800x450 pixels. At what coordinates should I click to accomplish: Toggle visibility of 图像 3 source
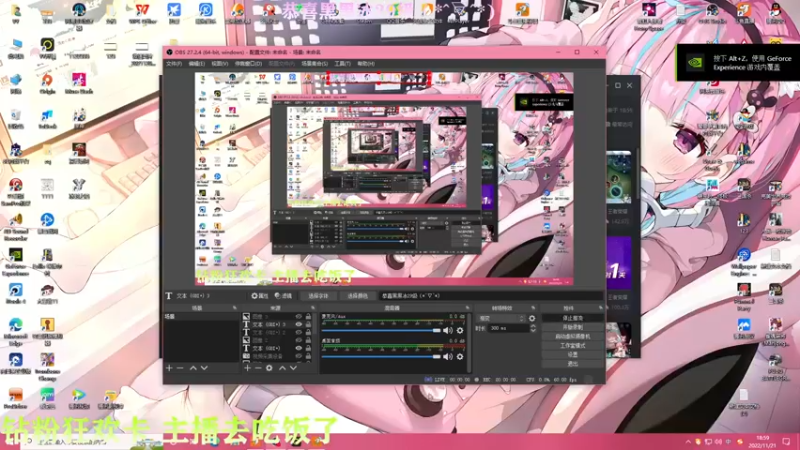pyautogui.click(x=299, y=317)
